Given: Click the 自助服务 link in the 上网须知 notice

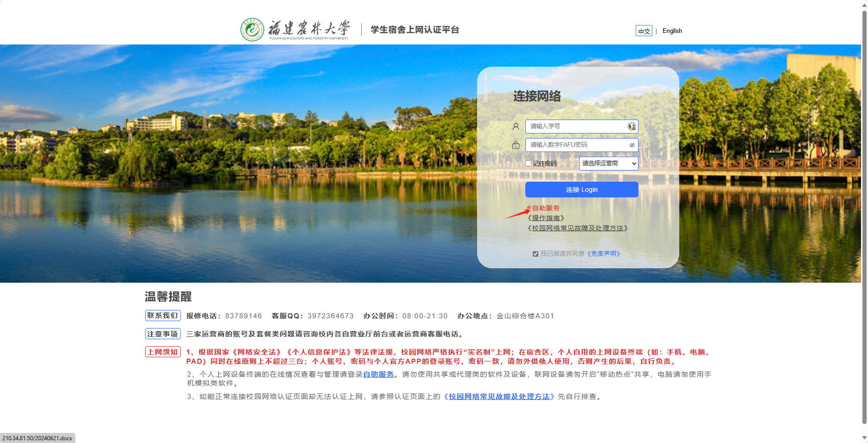Looking at the screenshot, I should (378, 374).
